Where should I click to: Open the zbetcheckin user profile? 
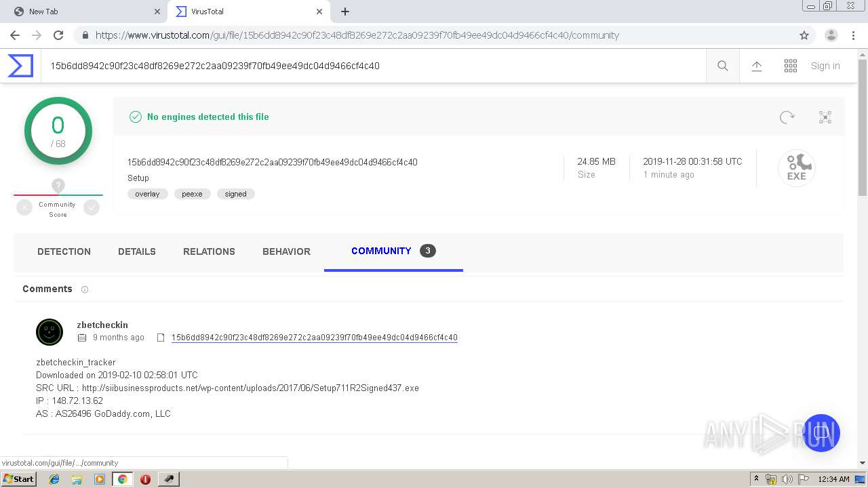102,325
